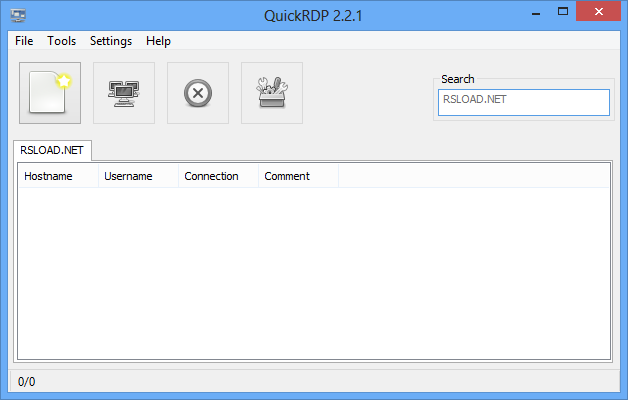Click the delete connection X icon

198,93
